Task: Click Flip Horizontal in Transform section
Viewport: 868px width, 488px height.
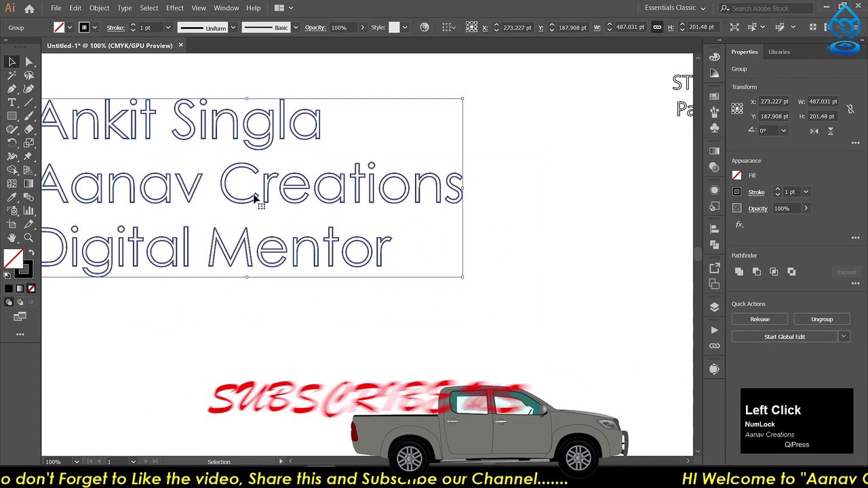Action: (x=814, y=131)
